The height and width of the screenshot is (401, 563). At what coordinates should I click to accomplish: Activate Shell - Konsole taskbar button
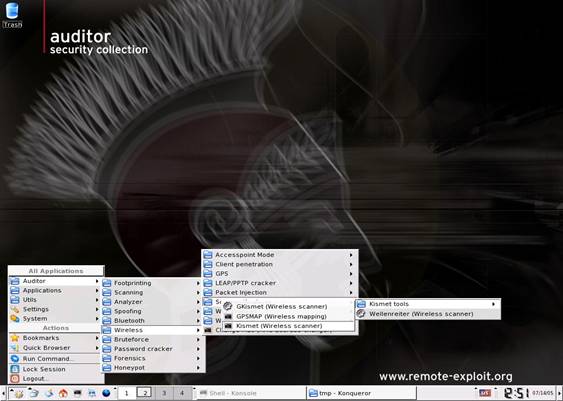251,393
